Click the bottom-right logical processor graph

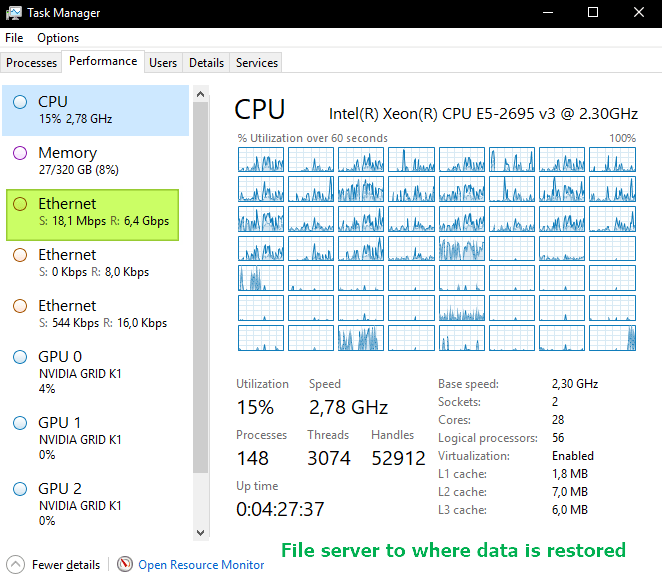pyautogui.click(x=612, y=338)
